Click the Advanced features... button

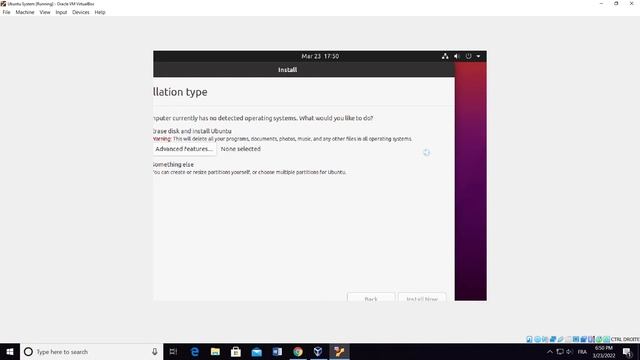pyautogui.click(x=184, y=149)
